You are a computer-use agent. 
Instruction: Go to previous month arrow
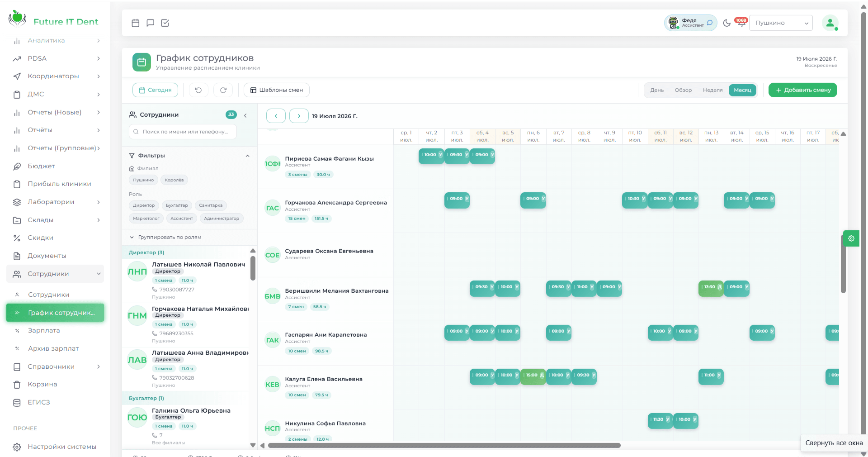[x=276, y=116]
